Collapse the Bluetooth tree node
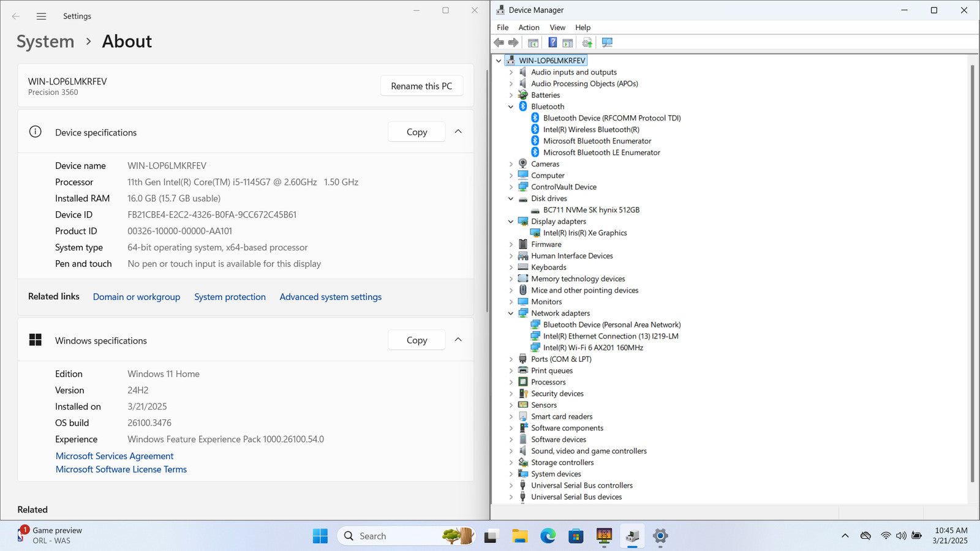 [x=511, y=107]
